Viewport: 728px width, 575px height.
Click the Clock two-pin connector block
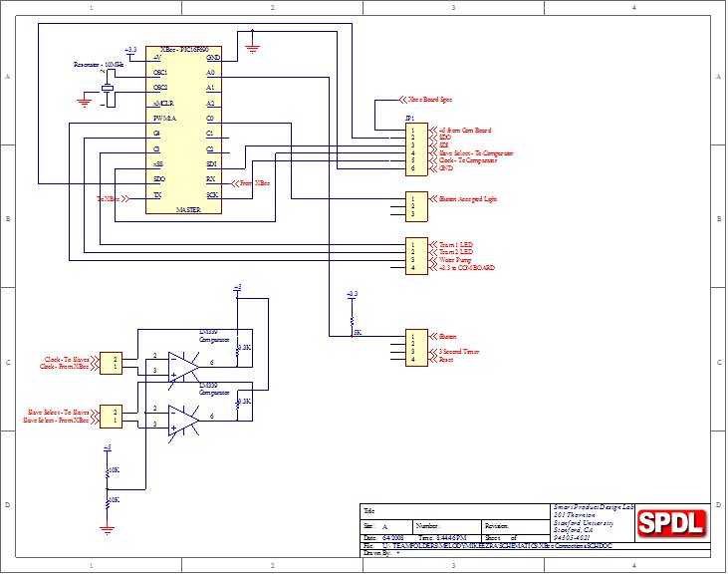[116, 363]
